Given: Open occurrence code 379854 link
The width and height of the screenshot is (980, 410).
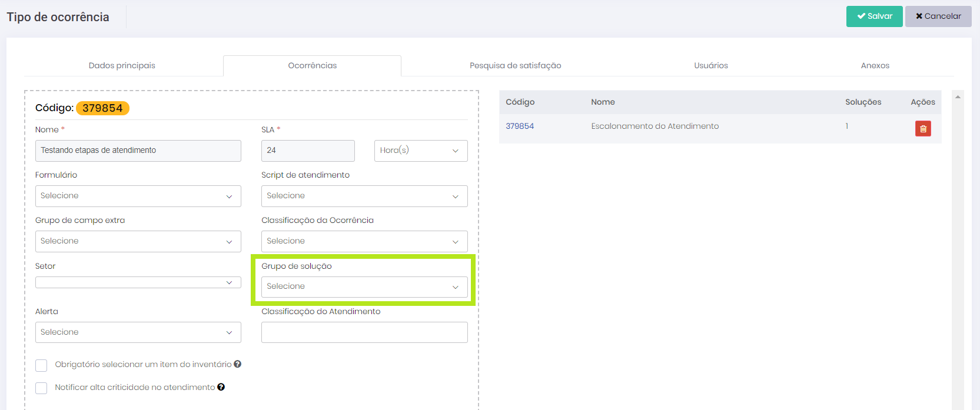Looking at the screenshot, I should [520, 126].
